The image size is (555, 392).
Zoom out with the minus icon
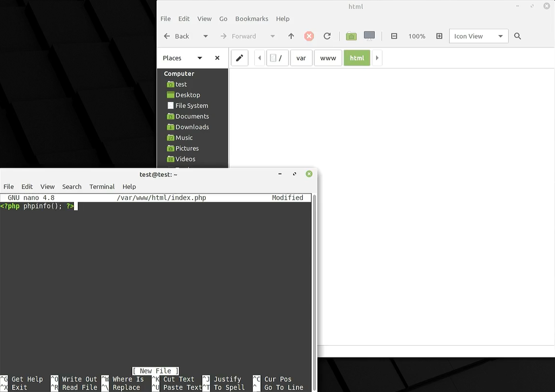pos(394,36)
